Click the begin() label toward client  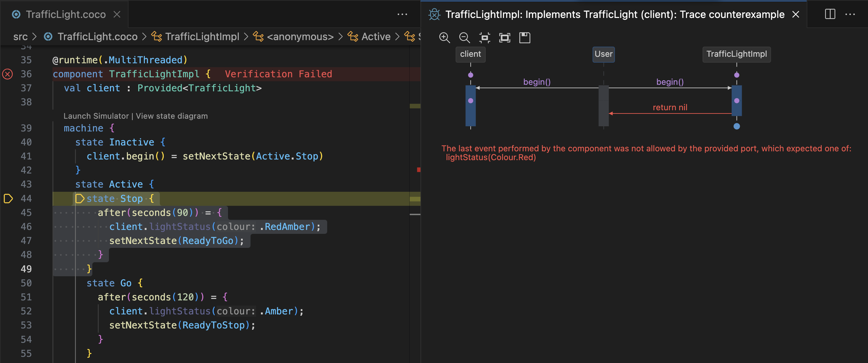537,82
